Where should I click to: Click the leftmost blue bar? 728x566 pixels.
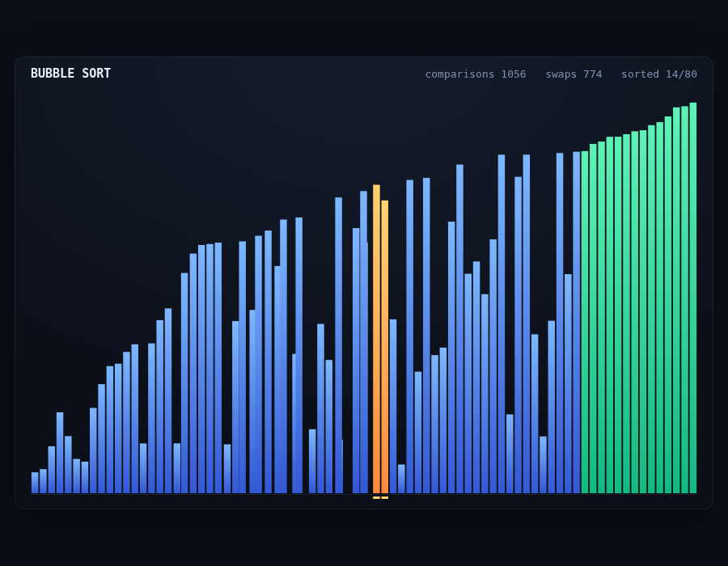point(35,483)
